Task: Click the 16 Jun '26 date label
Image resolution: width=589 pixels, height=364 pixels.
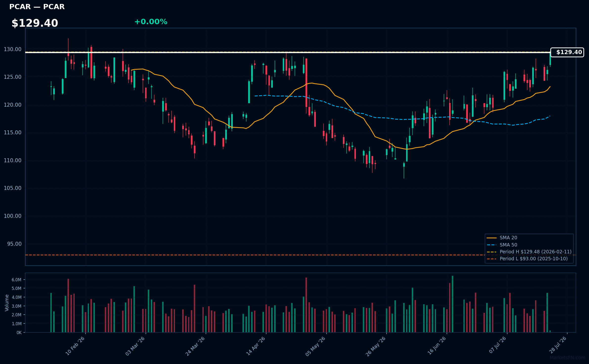Action: point(436,346)
